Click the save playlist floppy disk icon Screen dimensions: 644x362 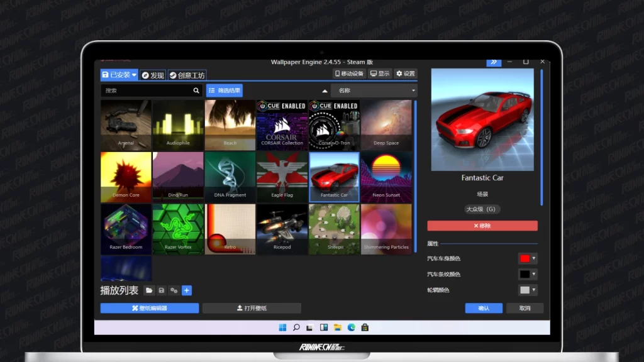(x=162, y=290)
